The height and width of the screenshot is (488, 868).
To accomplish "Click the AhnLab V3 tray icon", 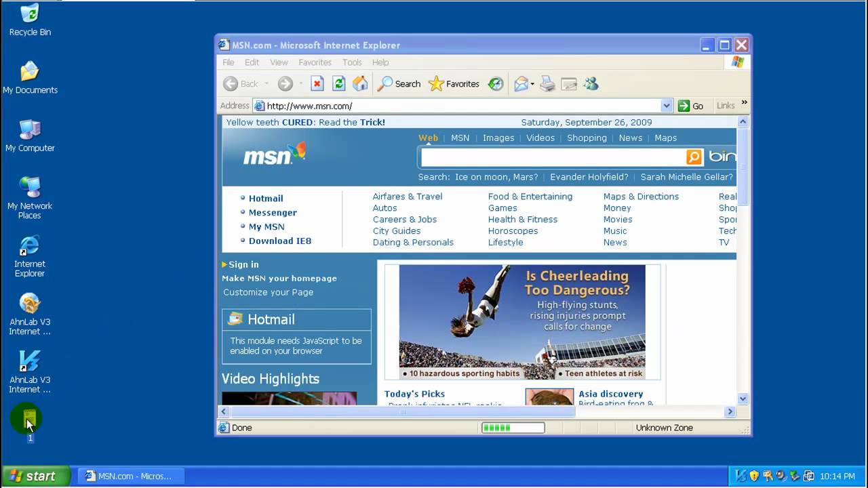I will 741,476.
